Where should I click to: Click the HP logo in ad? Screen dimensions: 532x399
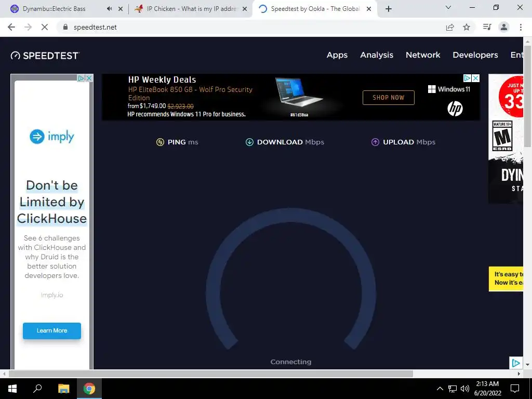pos(455,109)
